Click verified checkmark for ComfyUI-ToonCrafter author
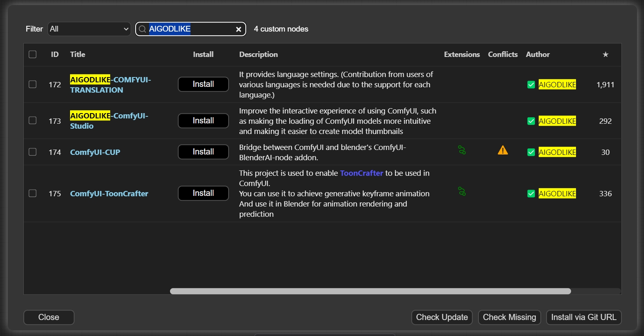 531,194
